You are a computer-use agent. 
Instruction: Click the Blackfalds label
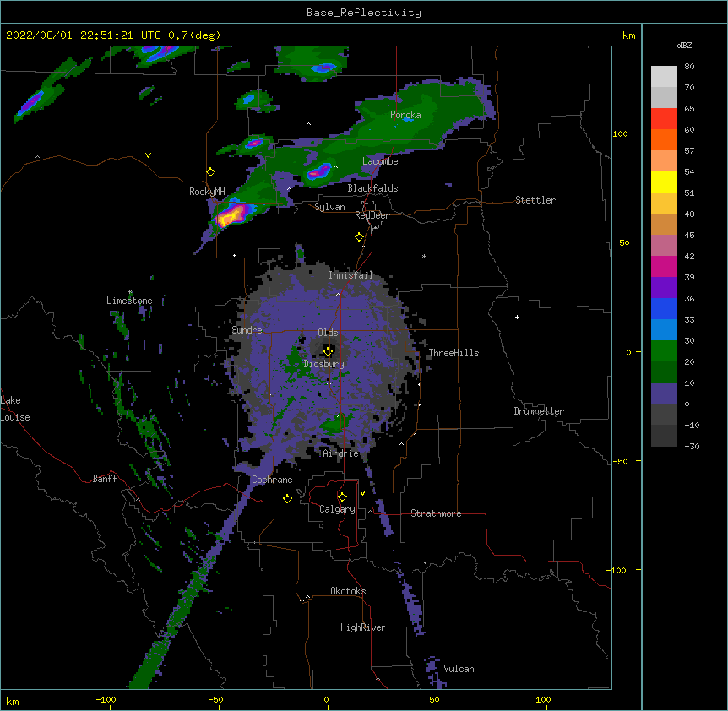(x=372, y=188)
